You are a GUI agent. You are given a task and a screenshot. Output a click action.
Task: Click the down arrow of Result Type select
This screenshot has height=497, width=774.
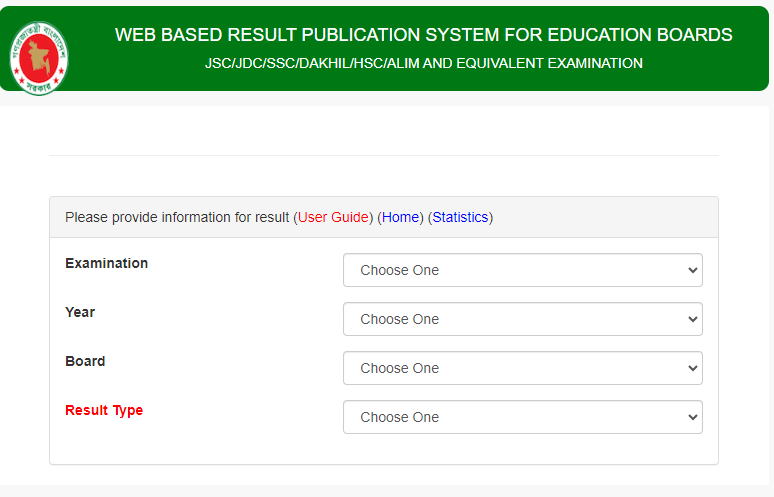692,417
